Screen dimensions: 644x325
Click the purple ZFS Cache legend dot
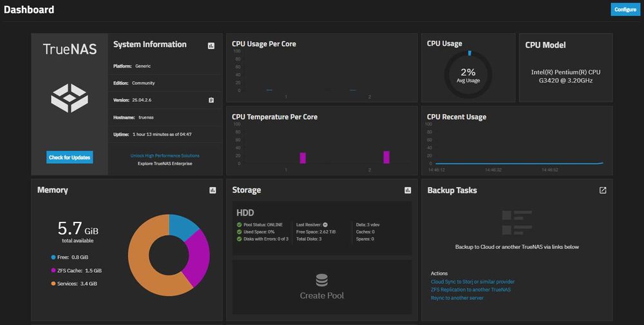tap(53, 270)
